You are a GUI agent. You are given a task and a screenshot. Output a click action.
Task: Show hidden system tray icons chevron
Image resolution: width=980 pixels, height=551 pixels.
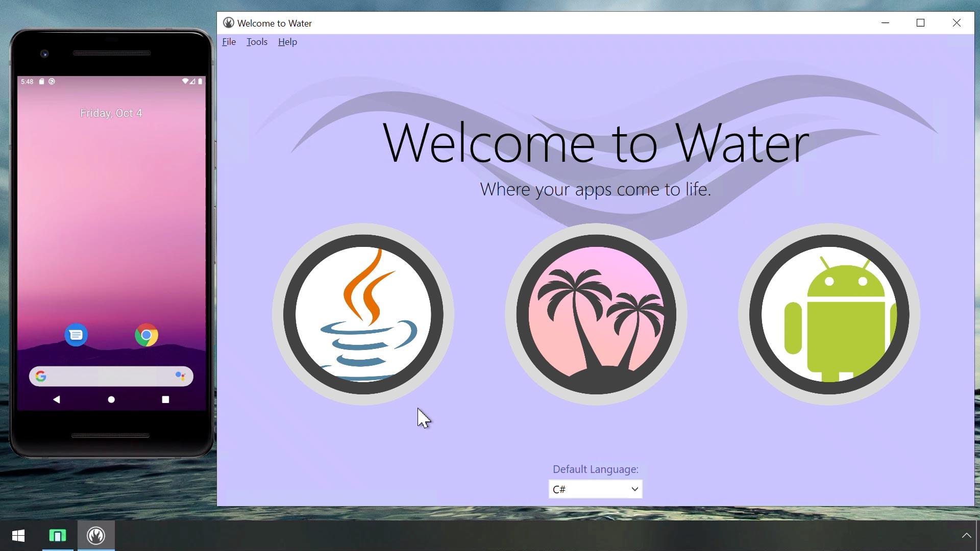click(x=966, y=536)
